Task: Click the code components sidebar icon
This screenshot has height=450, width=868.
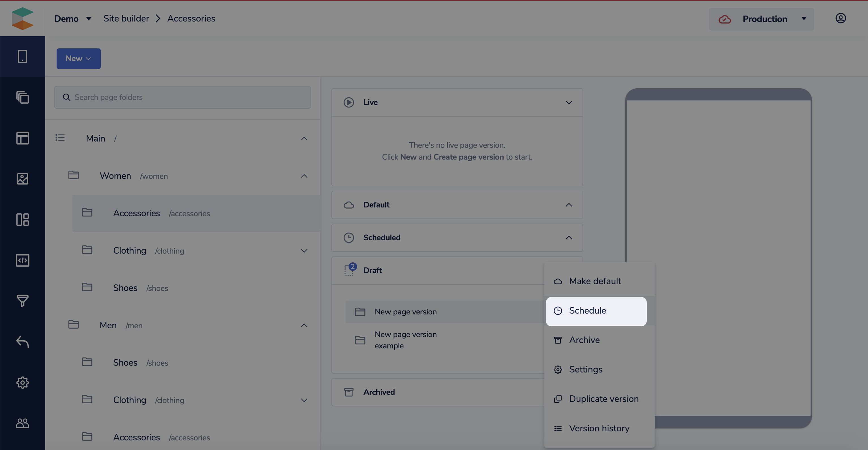Action: tap(22, 260)
